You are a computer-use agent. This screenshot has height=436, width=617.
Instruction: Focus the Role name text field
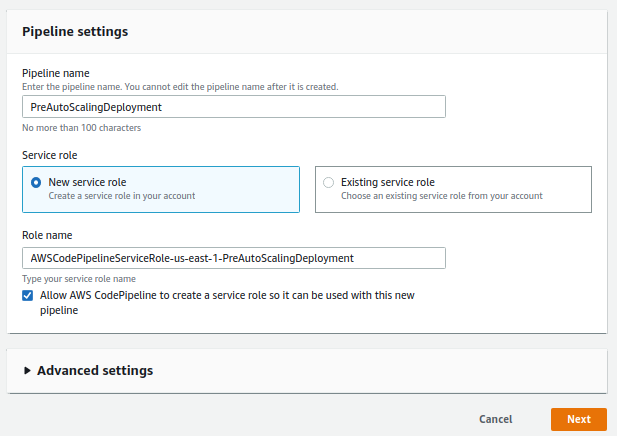click(x=233, y=258)
